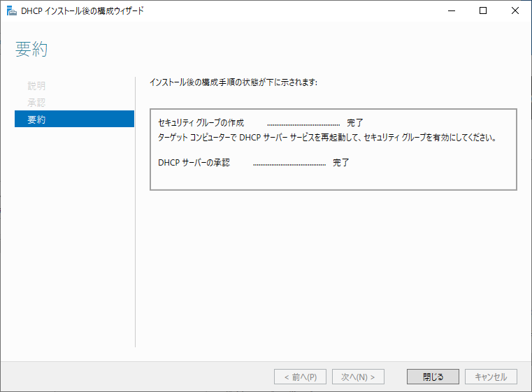
Task: Click the セキュリティ グループの作成 result line
Action: pyautogui.click(x=201, y=123)
